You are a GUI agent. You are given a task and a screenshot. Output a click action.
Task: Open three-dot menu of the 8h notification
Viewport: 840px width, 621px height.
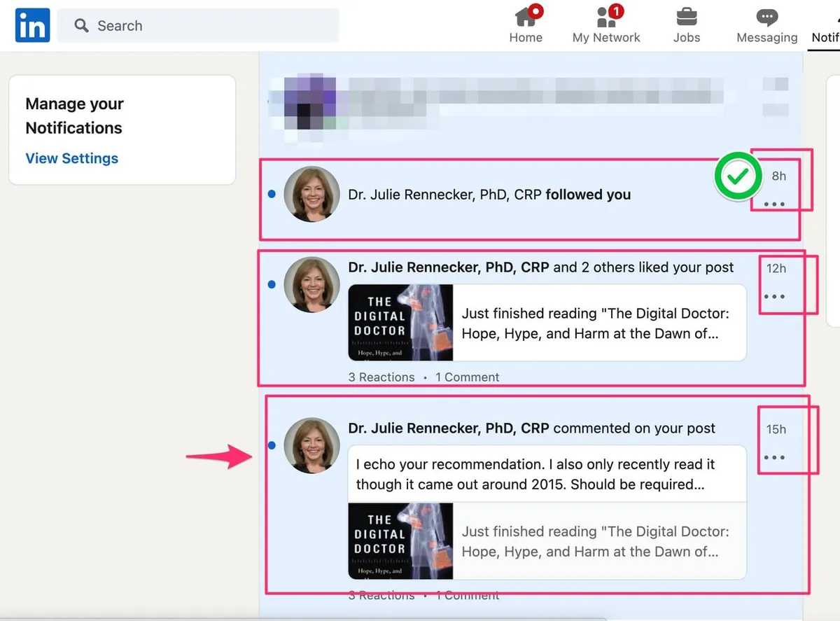pos(774,204)
